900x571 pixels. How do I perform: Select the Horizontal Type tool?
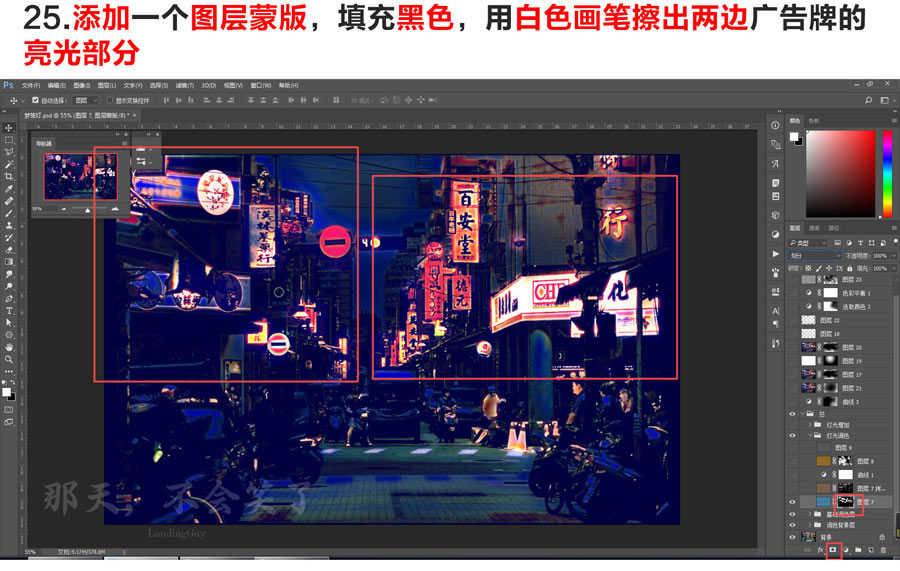click(x=9, y=310)
